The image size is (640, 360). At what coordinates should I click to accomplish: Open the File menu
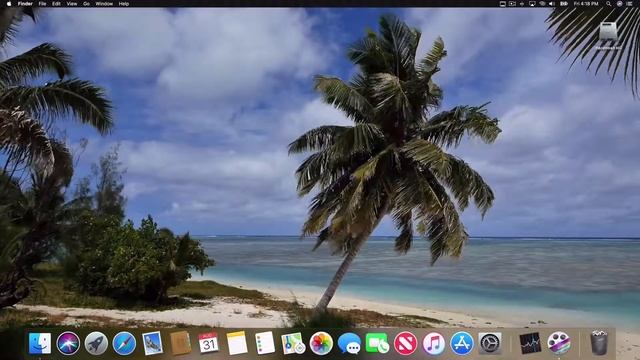coord(42,4)
